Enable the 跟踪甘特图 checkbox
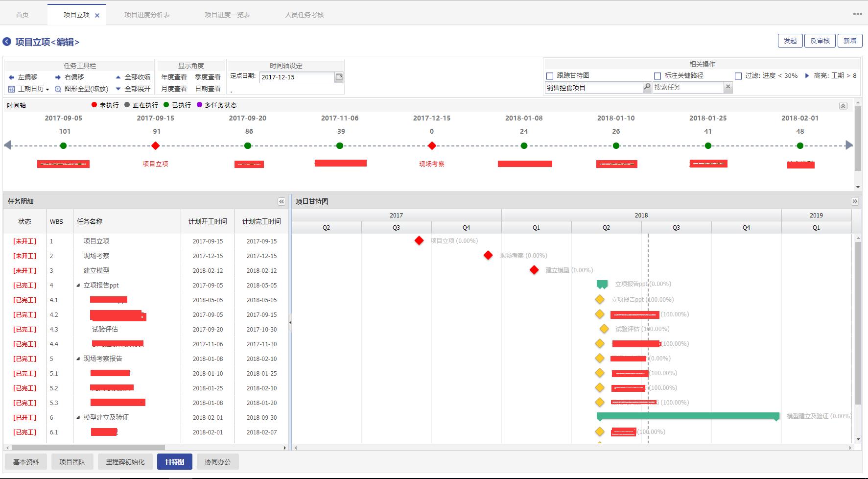This screenshot has width=868, height=479. coord(550,76)
